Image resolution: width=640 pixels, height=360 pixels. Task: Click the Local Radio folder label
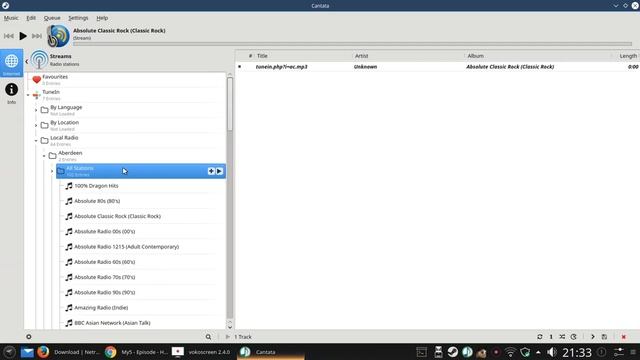tap(64, 138)
